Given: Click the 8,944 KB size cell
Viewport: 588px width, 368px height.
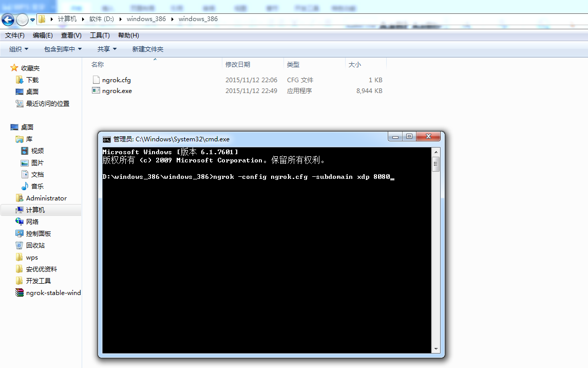Looking at the screenshot, I should pyautogui.click(x=369, y=91).
